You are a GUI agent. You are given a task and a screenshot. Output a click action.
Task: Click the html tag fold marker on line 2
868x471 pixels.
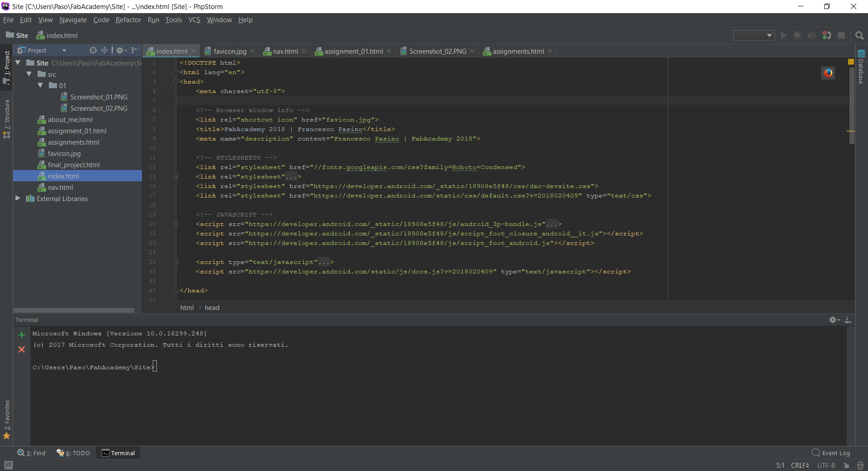[176, 72]
